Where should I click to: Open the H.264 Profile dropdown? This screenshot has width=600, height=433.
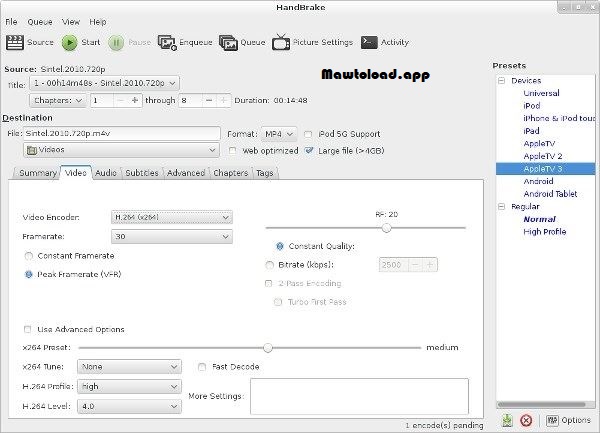[129, 386]
